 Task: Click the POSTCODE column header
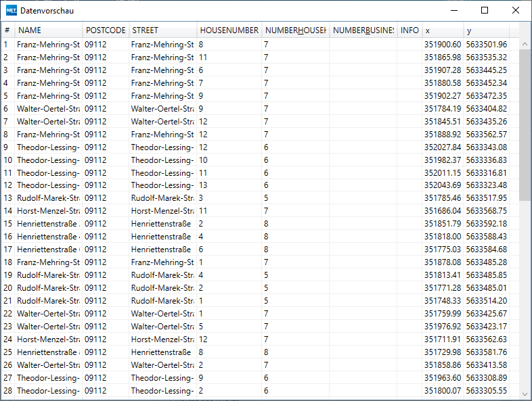pos(106,30)
